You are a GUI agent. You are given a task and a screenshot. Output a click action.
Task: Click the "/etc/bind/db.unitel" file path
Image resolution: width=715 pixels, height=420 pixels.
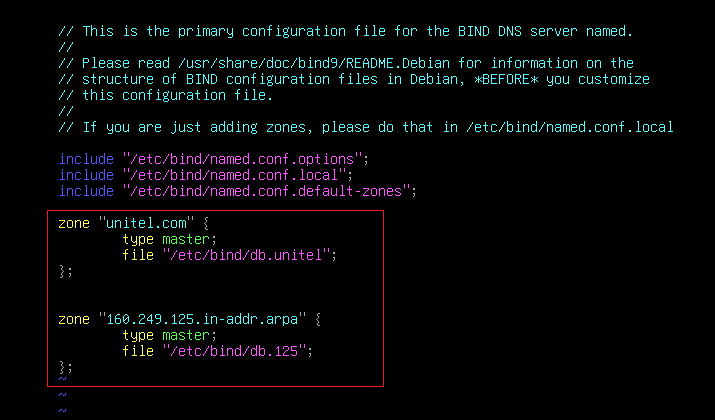[x=246, y=255]
